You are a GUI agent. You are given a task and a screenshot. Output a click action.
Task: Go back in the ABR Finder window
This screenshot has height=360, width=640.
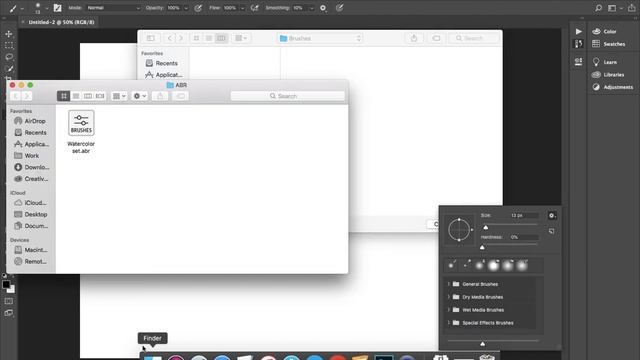(x=16, y=96)
